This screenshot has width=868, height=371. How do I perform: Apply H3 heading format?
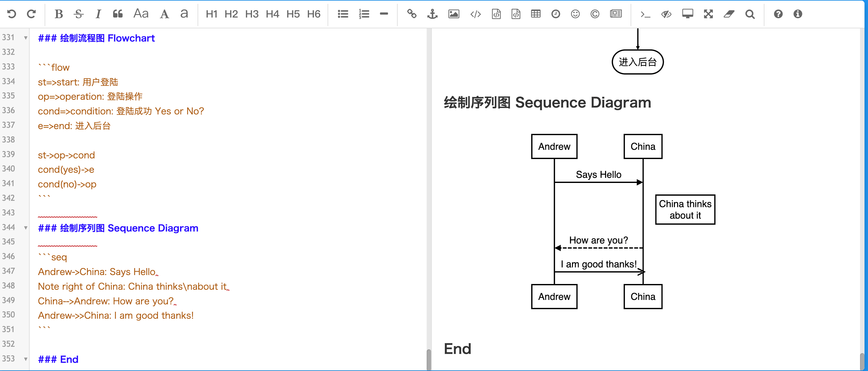pos(252,14)
